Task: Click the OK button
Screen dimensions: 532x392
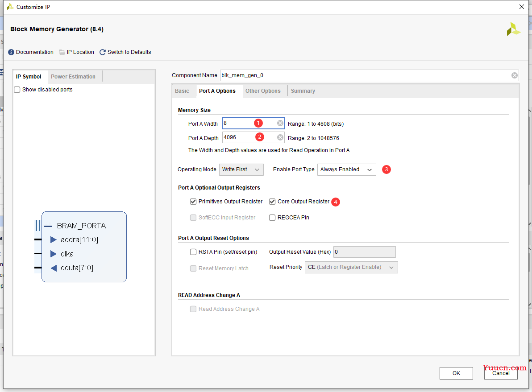Action: (x=456, y=373)
